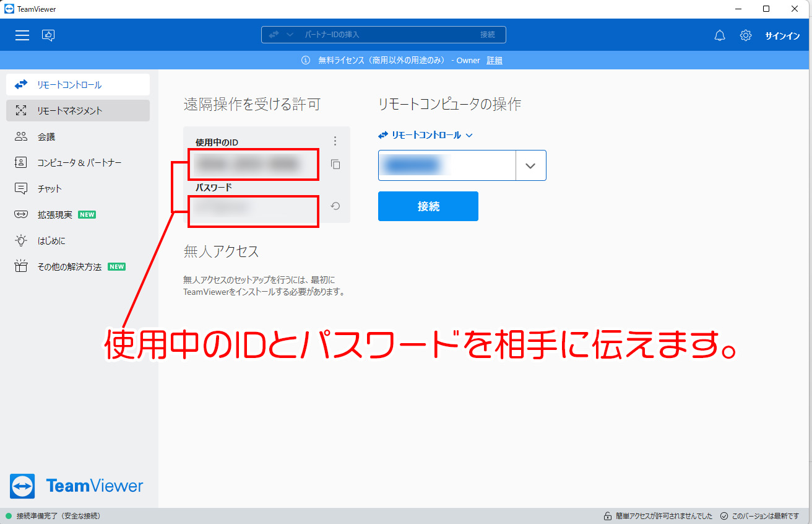Click the partner ID input field
This screenshot has width=812, height=524.
(447, 165)
